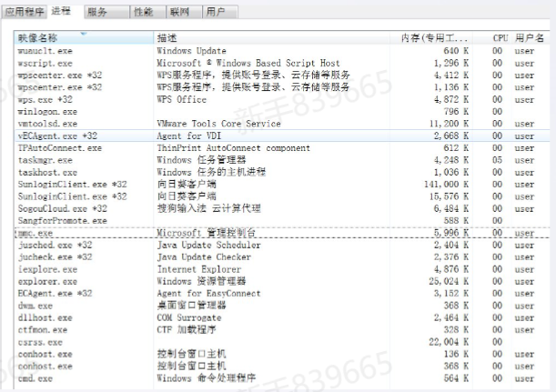The width and height of the screenshot is (556, 392).
Task: Click the Agent for EasyConnect description
Action: [x=209, y=294]
